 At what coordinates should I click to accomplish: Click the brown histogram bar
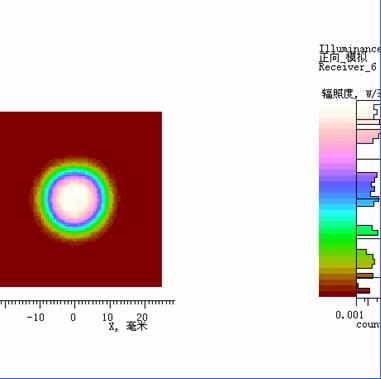click(365, 276)
